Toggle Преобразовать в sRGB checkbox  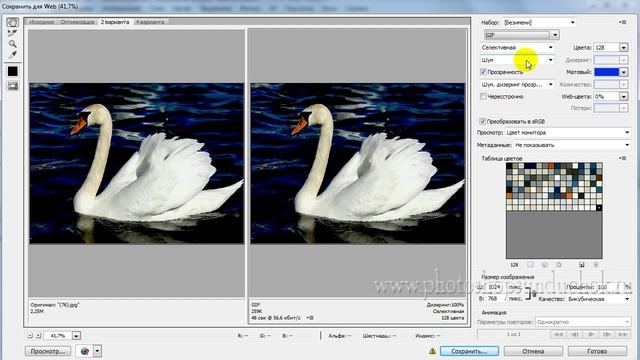(482, 121)
